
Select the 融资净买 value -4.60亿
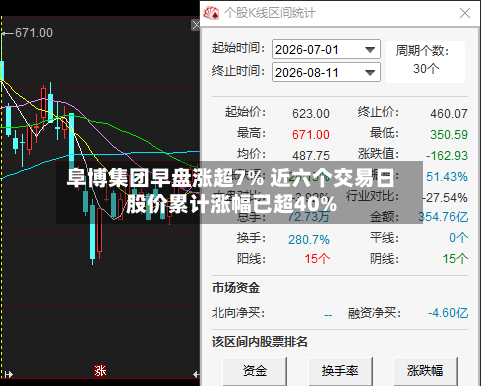click(x=448, y=313)
